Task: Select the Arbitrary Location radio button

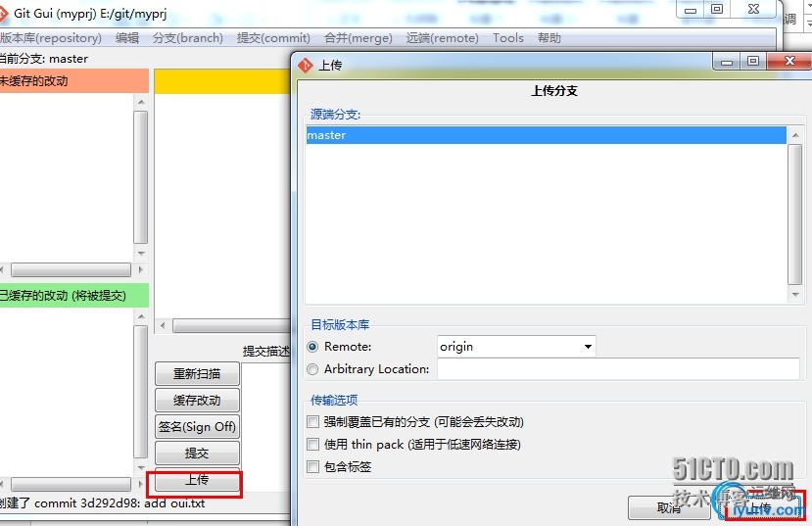Action: 312,369
